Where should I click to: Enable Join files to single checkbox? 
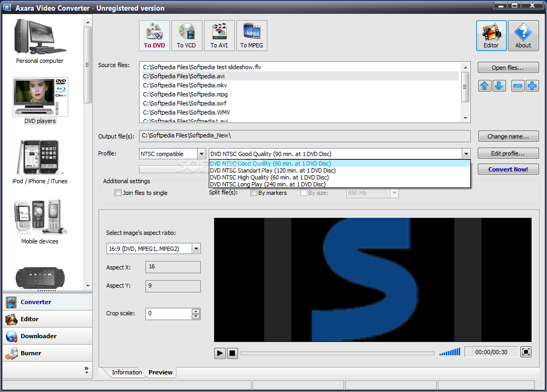[118, 192]
